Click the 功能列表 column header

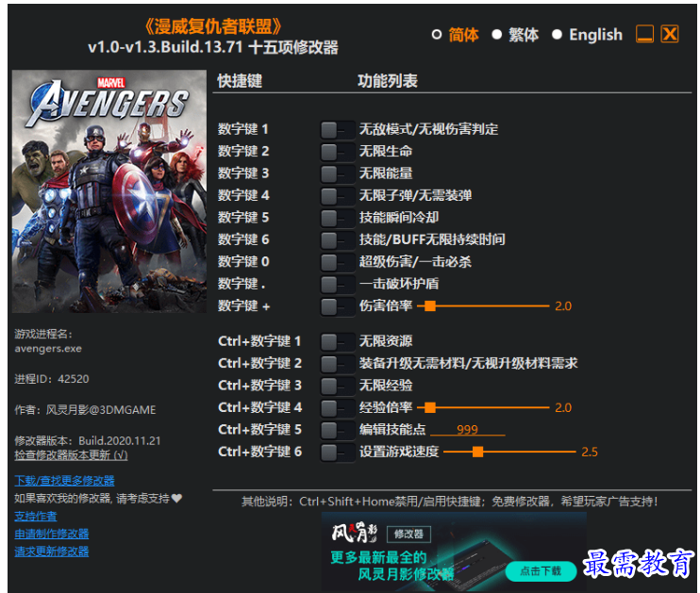(388, 81)
